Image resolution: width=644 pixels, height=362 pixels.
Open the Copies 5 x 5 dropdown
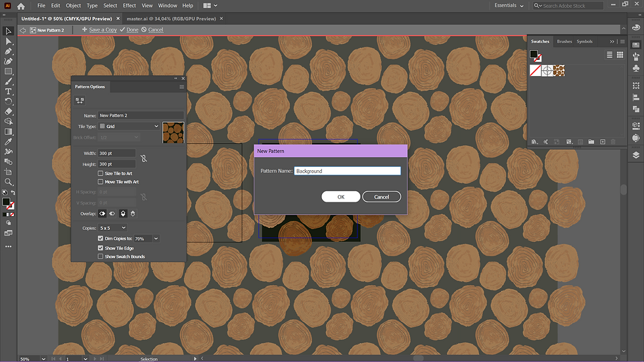click(112, 228)
